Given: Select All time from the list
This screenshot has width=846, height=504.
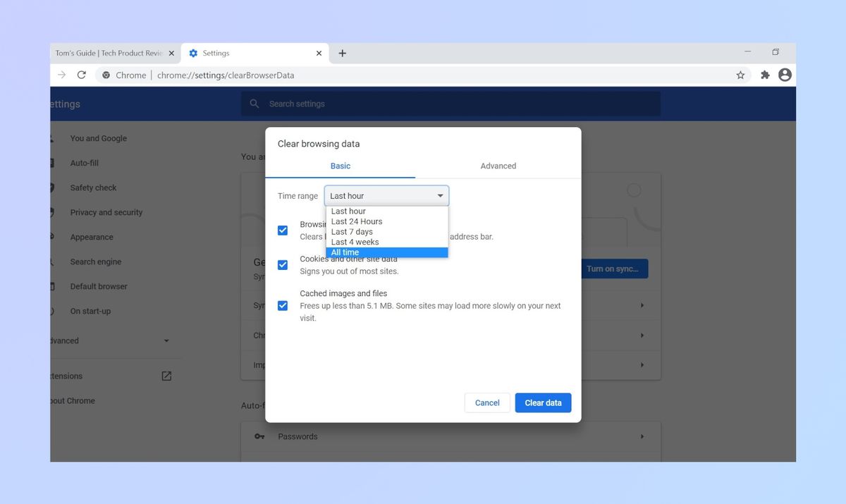Looking at the screenshot, I should click(345, 252).
